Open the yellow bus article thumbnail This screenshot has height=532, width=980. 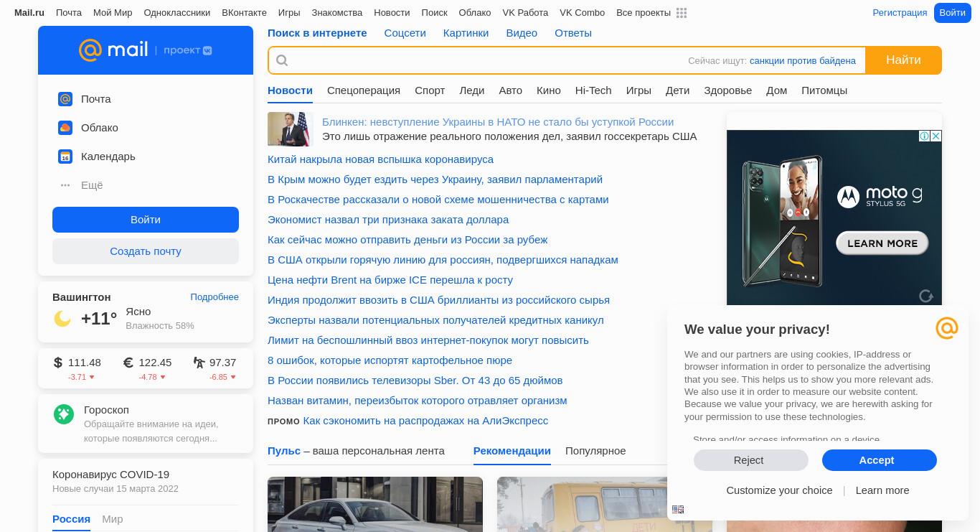click(x=605, y=504)
